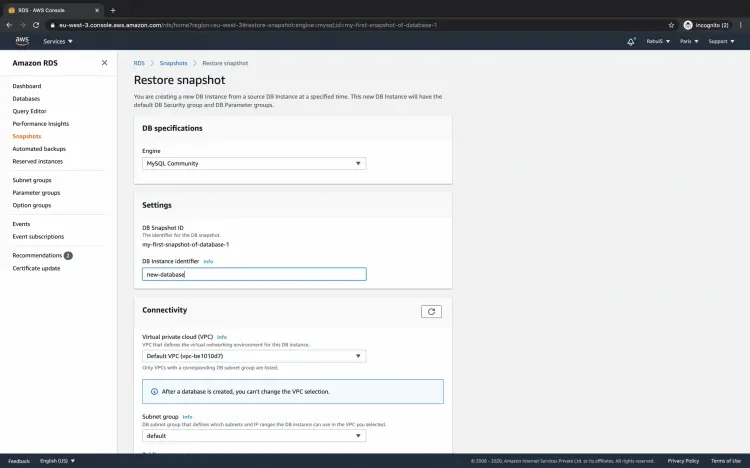Open the Engine MySQL Community dropdown
The height and width of the screenshot is (468, 750).
point(254,163)
